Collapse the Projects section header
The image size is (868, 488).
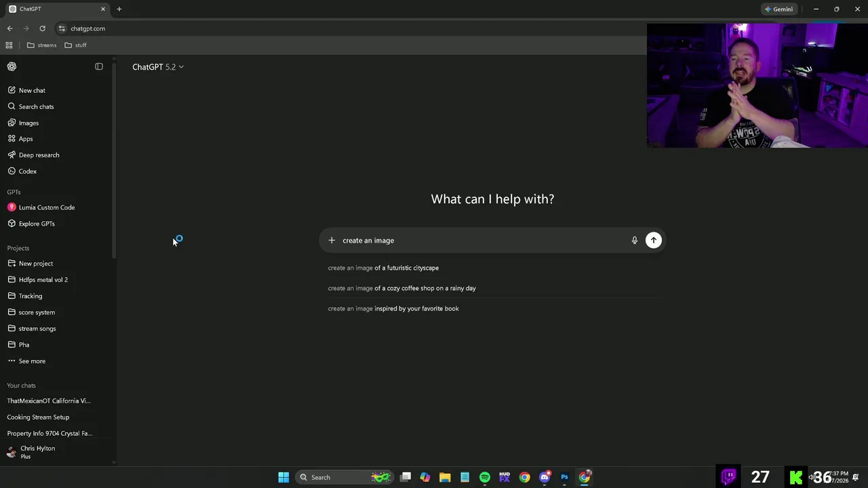(18, 248)
